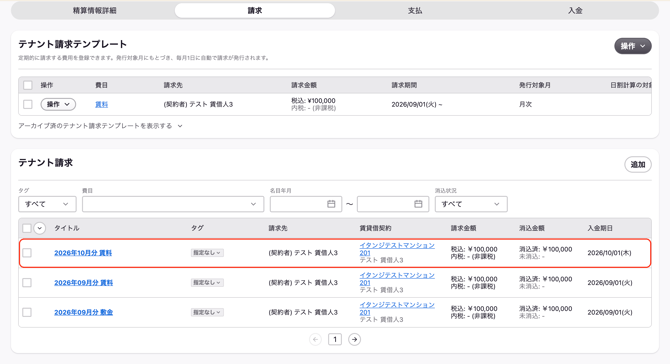This screenshot has height=364, width=670.
Task: Open the 操作 menu in the template row
Action: (x=58, y=104)
